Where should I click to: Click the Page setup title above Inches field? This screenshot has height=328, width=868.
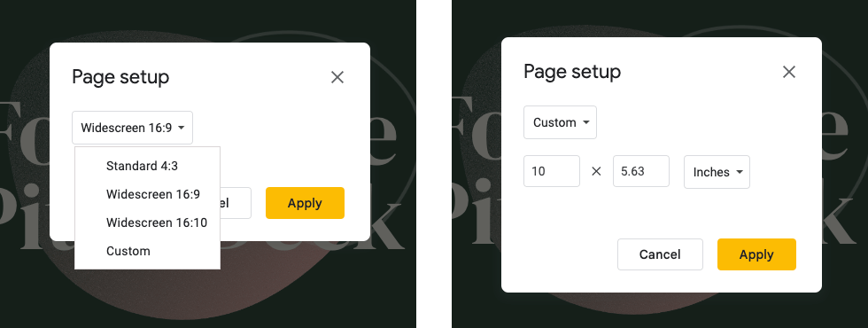572,72
